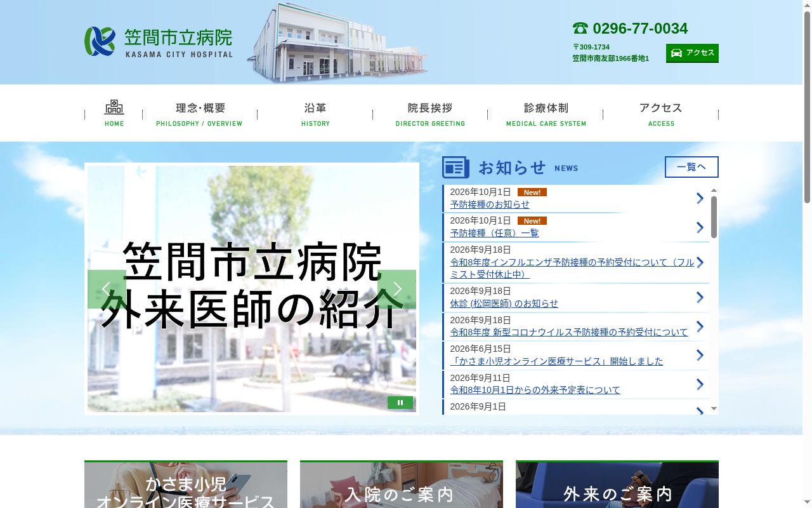Click the 外来医師の紹介 slide image
Screen dimensions: 812x508
coord(252,289)
